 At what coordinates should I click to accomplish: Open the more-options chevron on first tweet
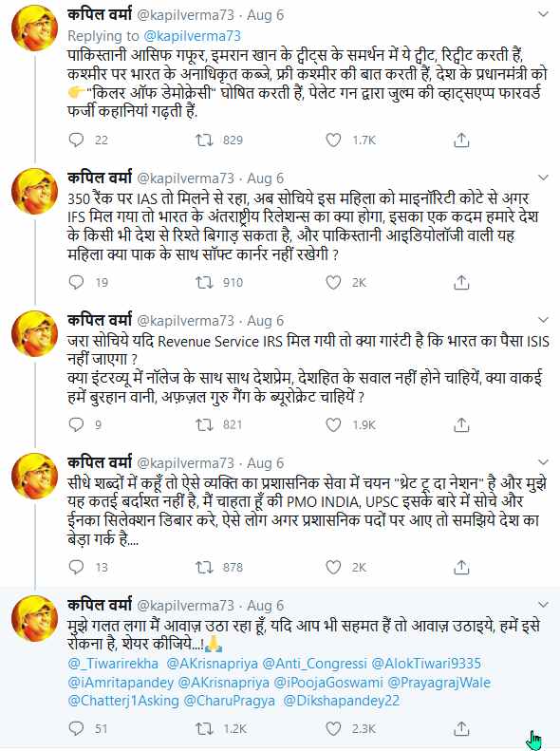point(543,14)
